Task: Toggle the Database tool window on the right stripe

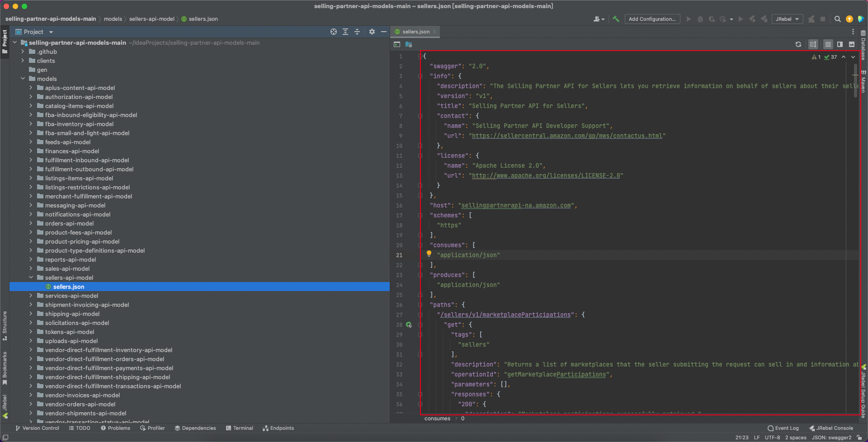Action: coord(863,45)
